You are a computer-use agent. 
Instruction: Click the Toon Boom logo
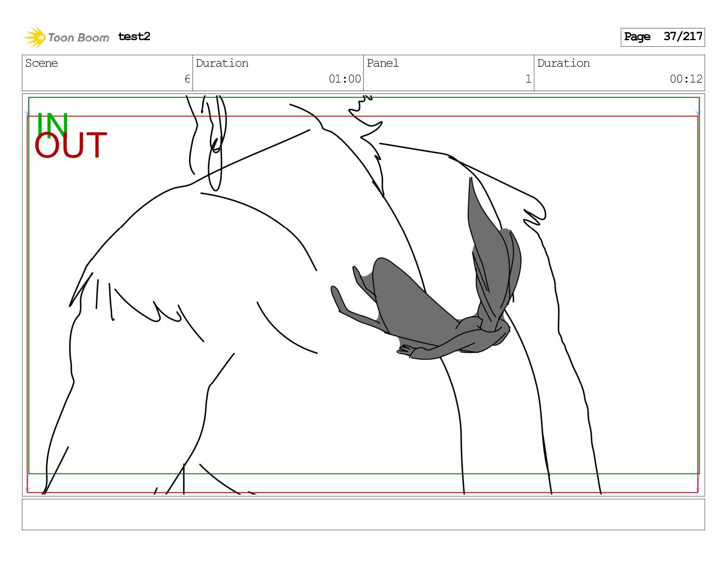[x=66, y=37]
